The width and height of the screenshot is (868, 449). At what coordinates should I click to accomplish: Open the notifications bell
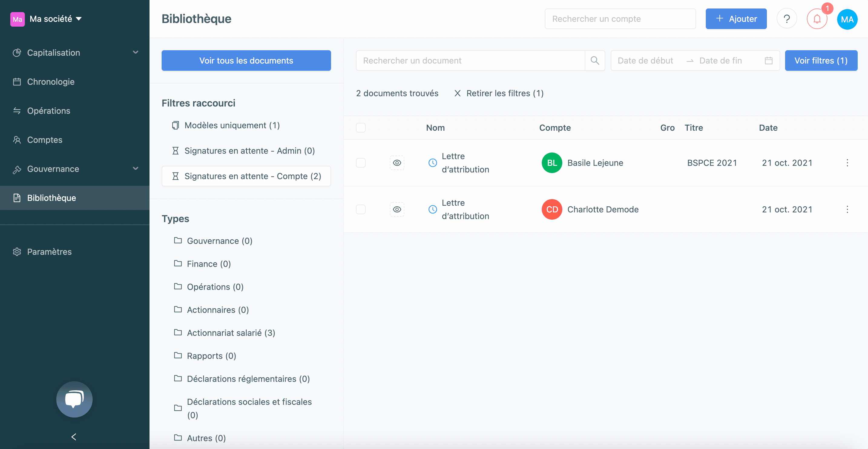tap(817, 19)
